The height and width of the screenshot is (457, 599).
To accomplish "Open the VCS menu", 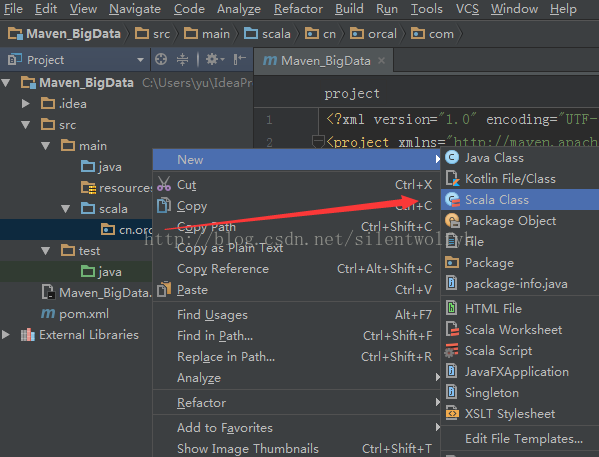I will [x=467, y=9].
